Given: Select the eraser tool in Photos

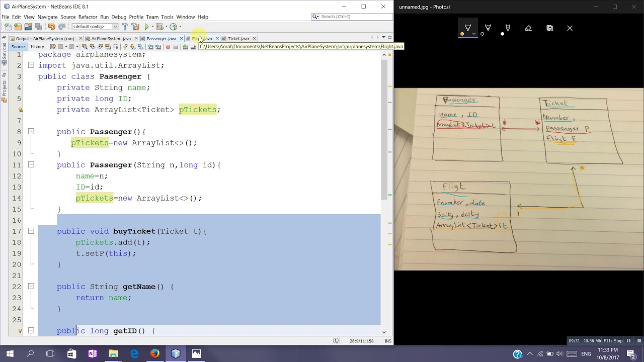Looking at the screenshot, I should click(x=528, y=28).
